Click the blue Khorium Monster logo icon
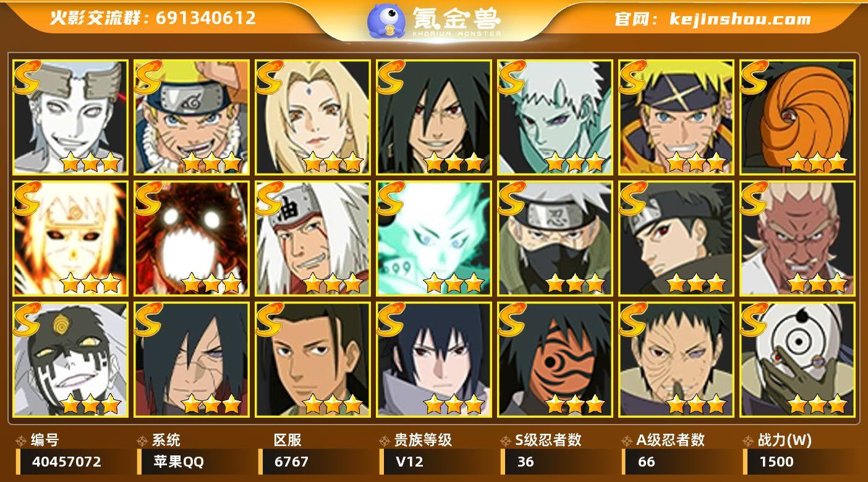This screenshot has height=482, width=868. pos(386,21)
